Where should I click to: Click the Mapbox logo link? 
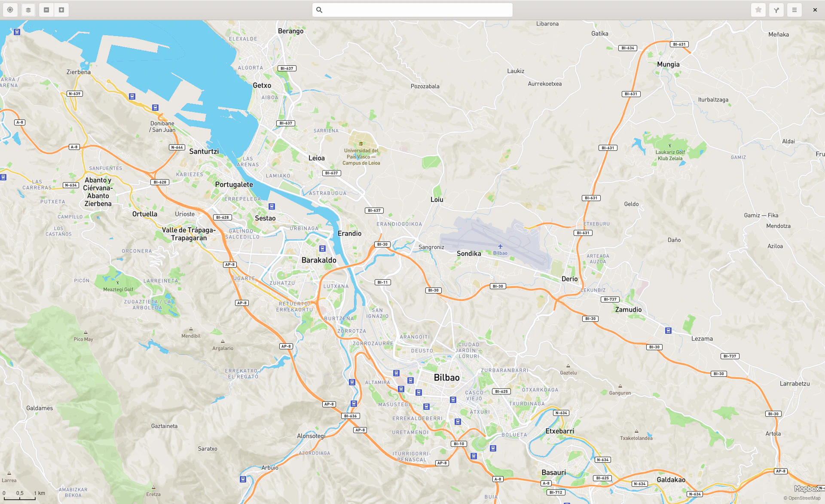(x=806, y=489)
